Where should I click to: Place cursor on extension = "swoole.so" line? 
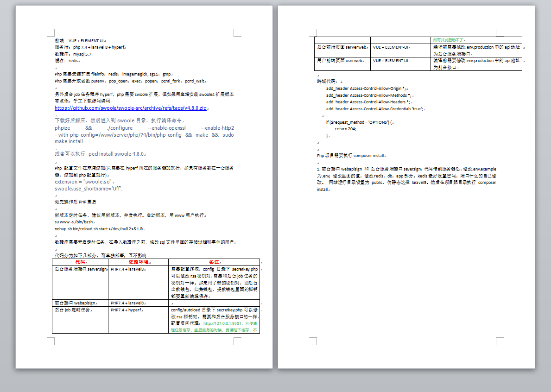[x=83, y=182]
